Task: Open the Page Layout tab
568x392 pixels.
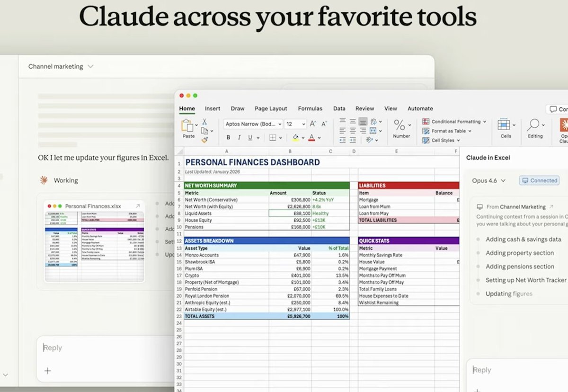Action: pyautogui.click(x=271, y=108)
